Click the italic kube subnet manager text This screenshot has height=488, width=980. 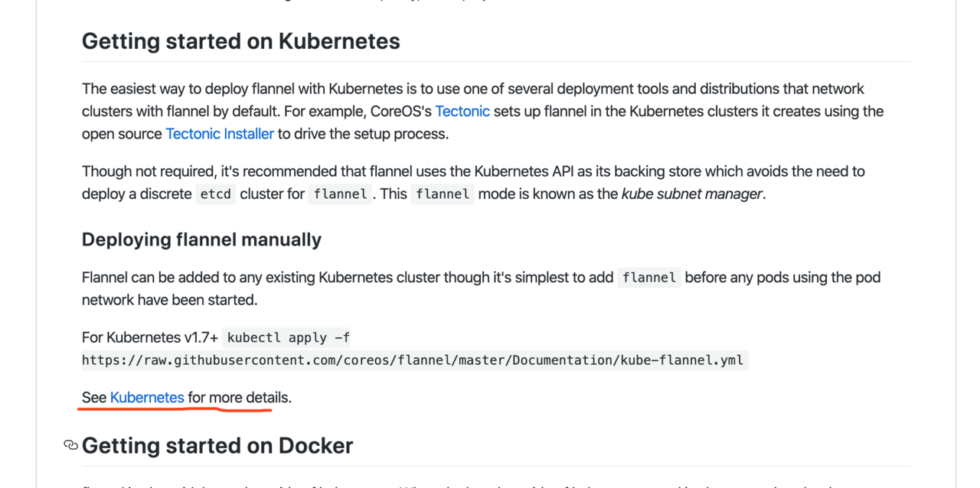point(691,194)
